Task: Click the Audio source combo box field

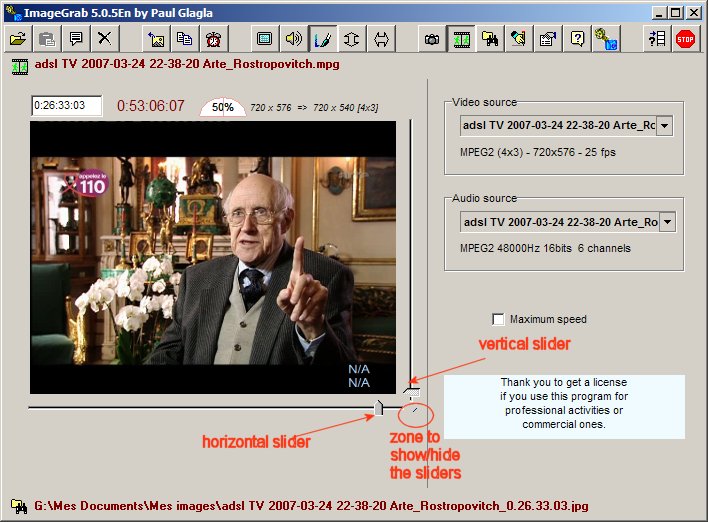Action: [568, 222]
